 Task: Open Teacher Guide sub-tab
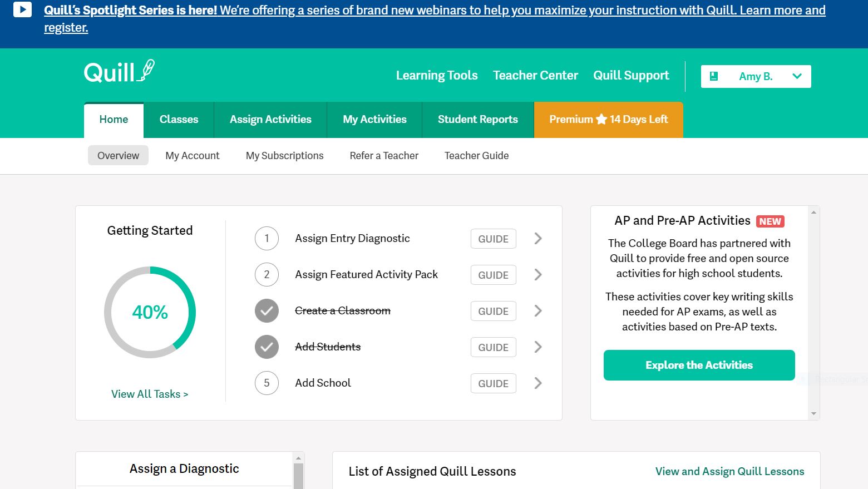(x=476, y=156)
